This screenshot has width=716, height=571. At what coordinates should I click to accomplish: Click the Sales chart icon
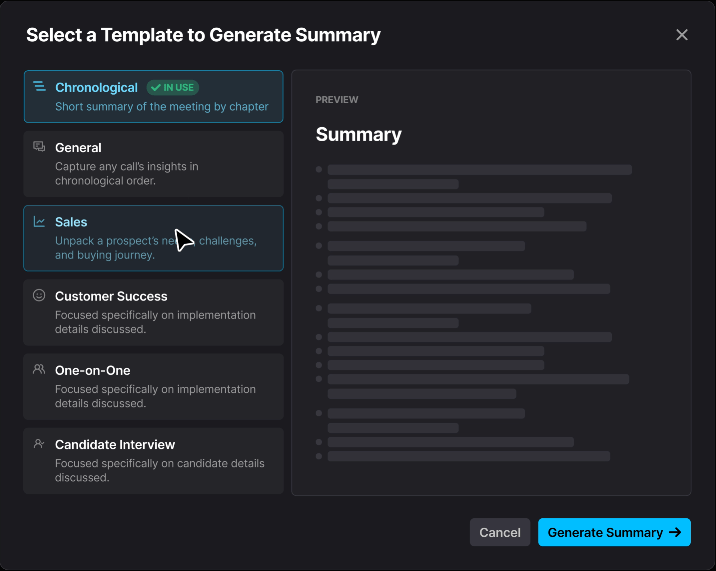click(39, 222)
